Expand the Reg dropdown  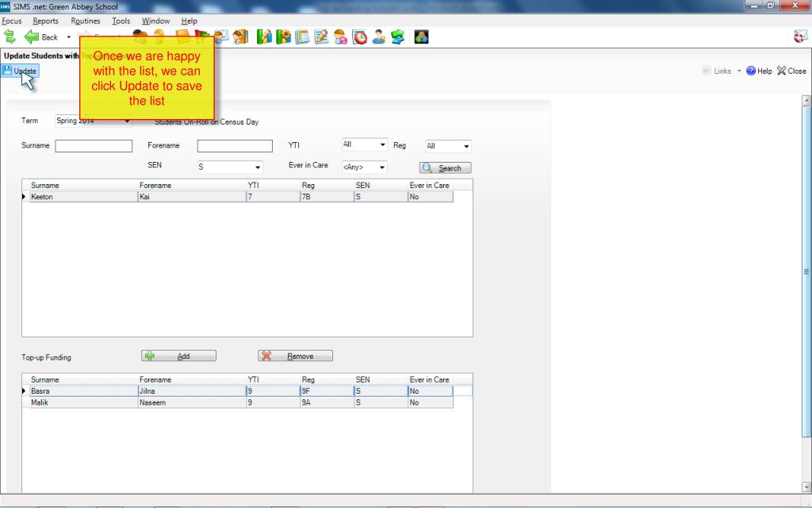coord(466,147)
